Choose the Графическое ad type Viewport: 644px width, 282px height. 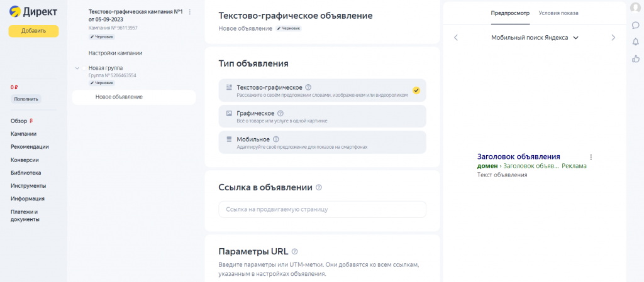coord(323,116)
